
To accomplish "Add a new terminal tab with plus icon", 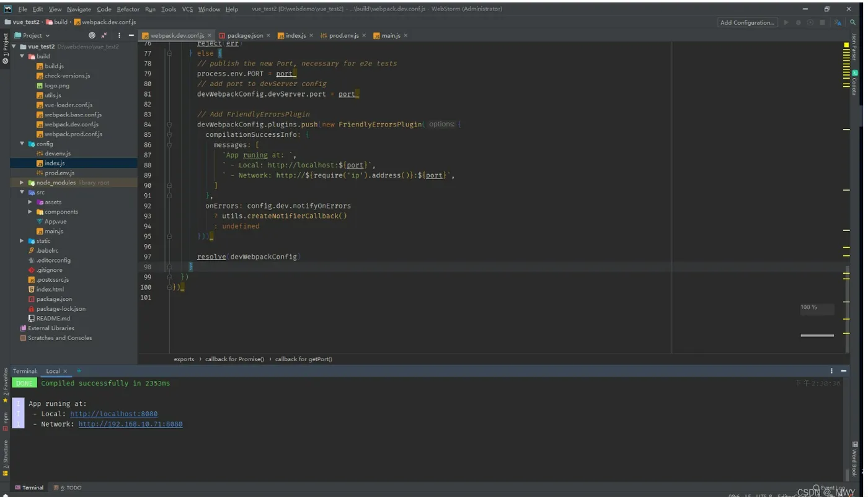I will click(x=79, y=371).
